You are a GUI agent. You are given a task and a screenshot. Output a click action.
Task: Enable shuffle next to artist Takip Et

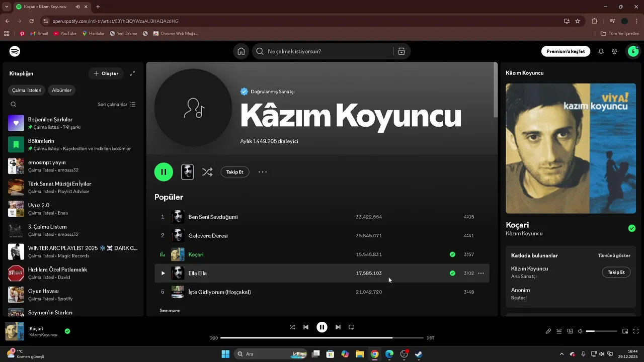207,172
